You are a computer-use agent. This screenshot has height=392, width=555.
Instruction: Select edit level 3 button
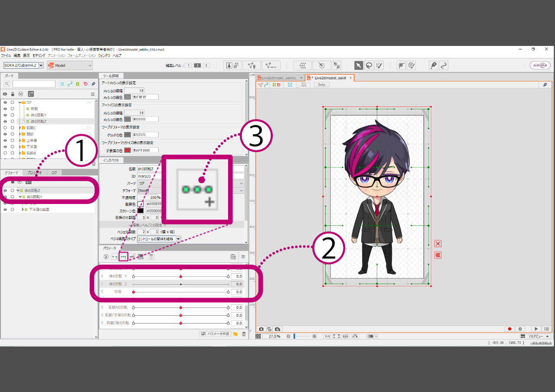206,65
